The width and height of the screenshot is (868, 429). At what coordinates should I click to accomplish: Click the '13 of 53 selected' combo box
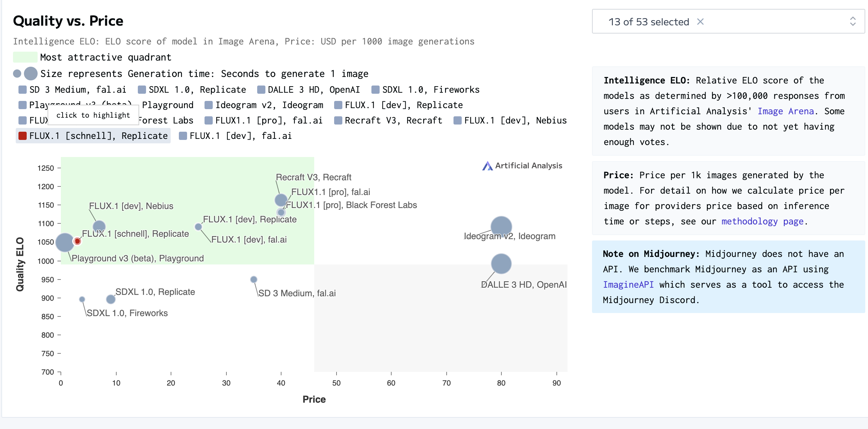pos(728,22)
